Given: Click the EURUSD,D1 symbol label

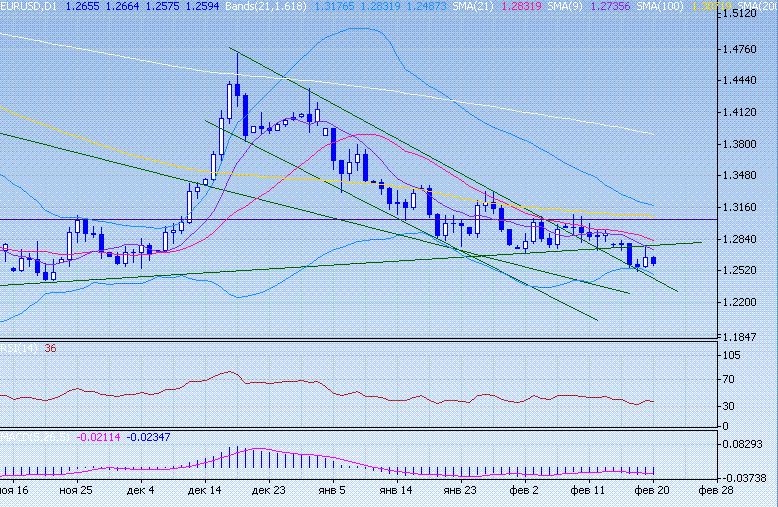Looking at the screenshot, I should coord(28,6).
